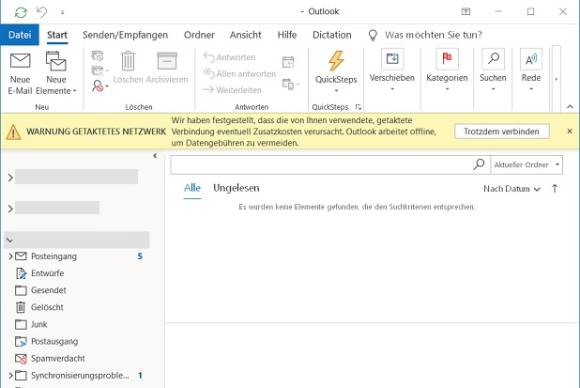
Task: Click the Send/Receive all folders sync icon
Action: pyautogui.click(x=21, y=12)
